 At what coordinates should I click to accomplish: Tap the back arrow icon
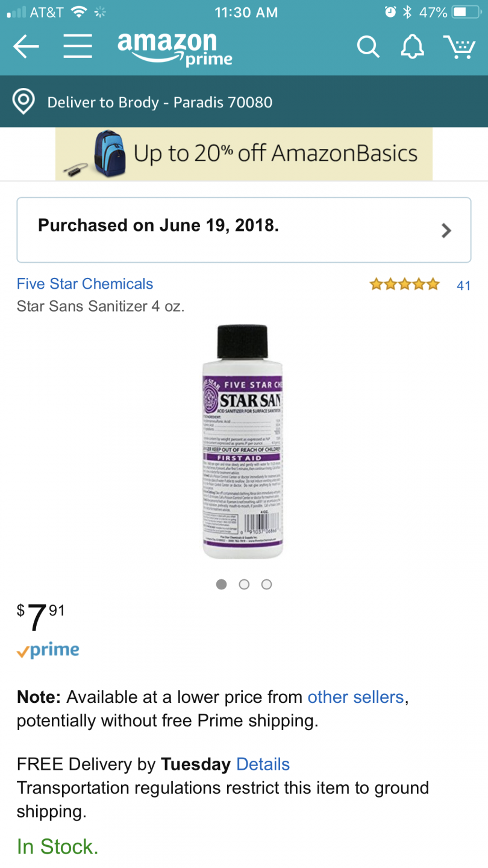[26, 46]
